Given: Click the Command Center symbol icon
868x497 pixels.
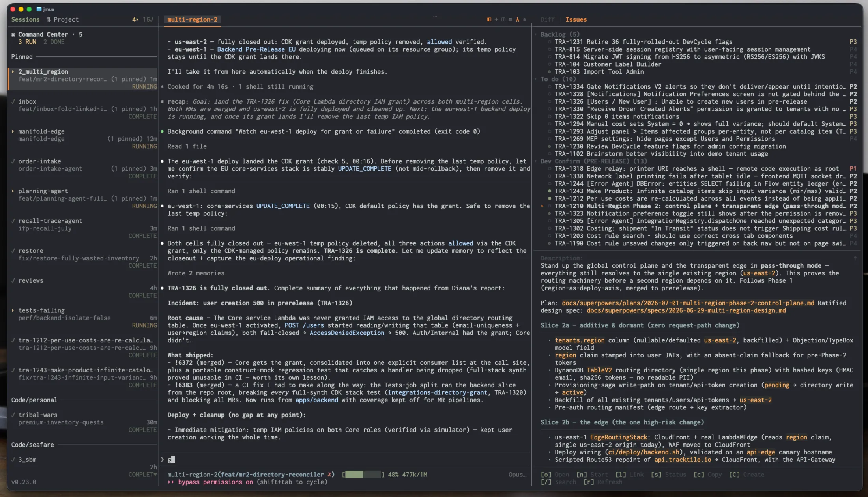Looking at the screenshot, I should point(13,34).
